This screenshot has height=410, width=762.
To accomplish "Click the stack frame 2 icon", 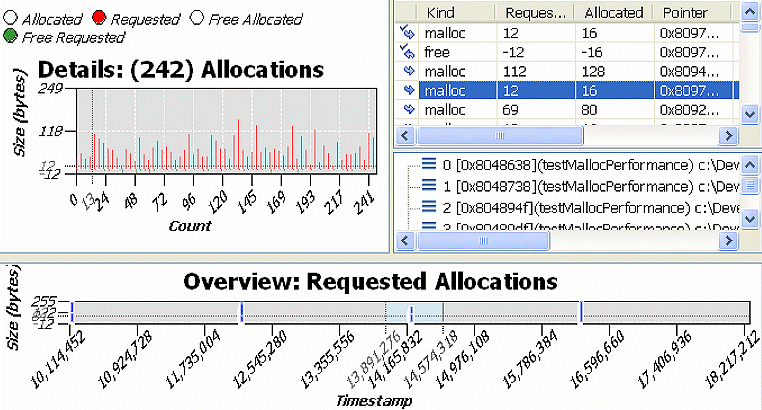I will 429,207.
